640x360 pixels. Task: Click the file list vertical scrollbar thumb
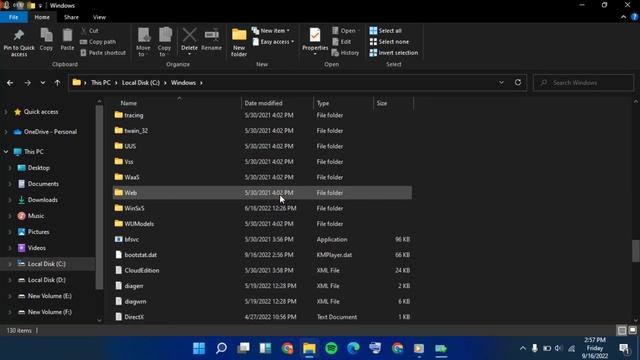pos(636,251)
